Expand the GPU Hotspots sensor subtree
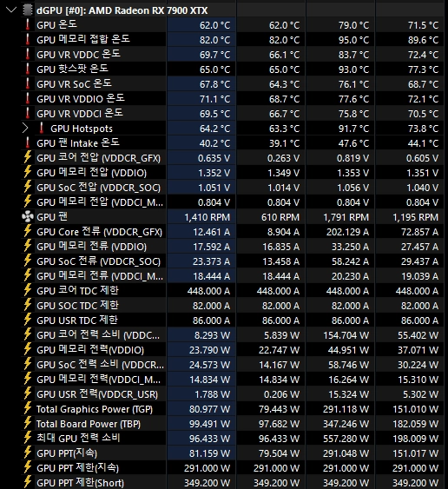This screenshot has width=448, height=489. (x=25, y=129)
